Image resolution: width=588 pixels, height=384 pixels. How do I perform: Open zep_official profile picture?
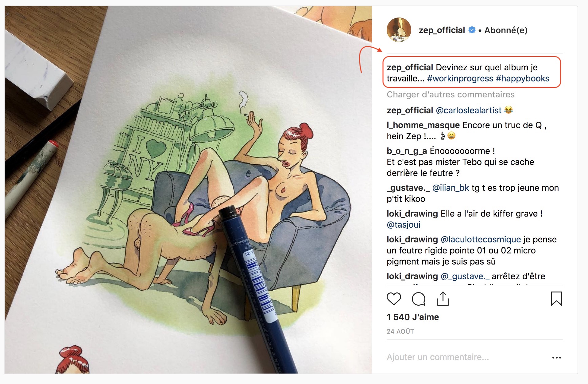[399, 30]
